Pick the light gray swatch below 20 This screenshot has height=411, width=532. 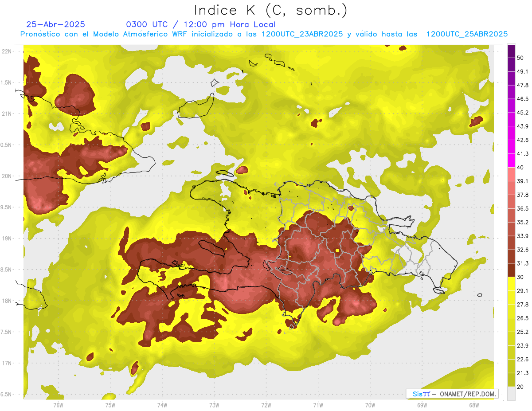pyautogui.click(x=511, y=393)
